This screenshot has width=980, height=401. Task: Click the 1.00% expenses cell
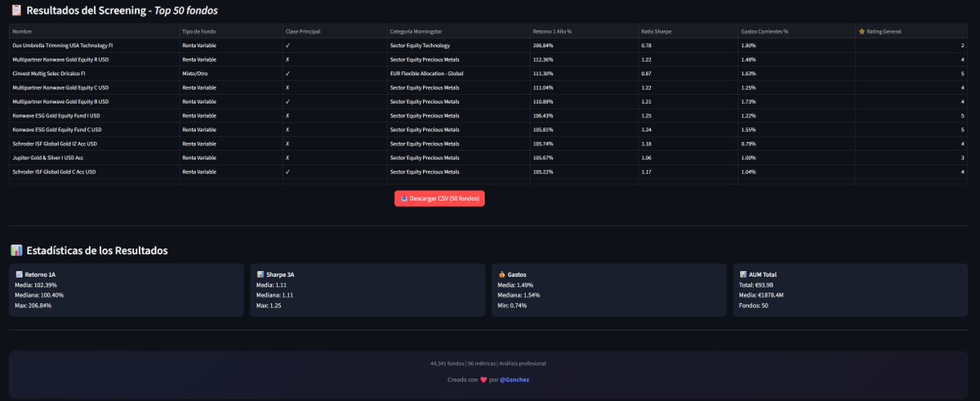[796, 158]
